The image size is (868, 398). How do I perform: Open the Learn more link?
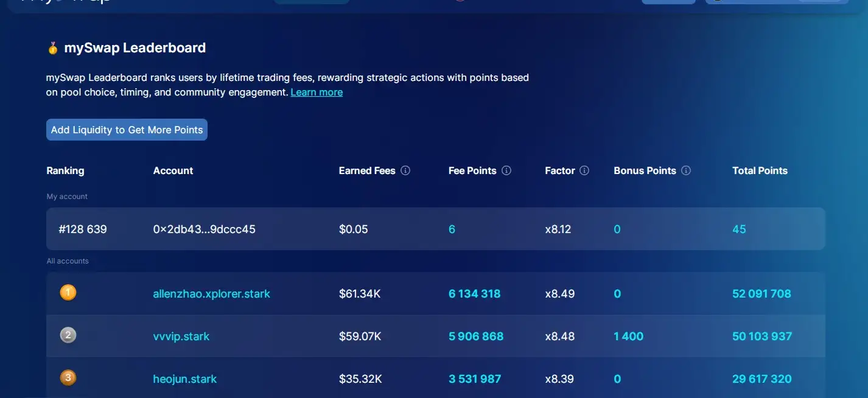click(317, 93)
